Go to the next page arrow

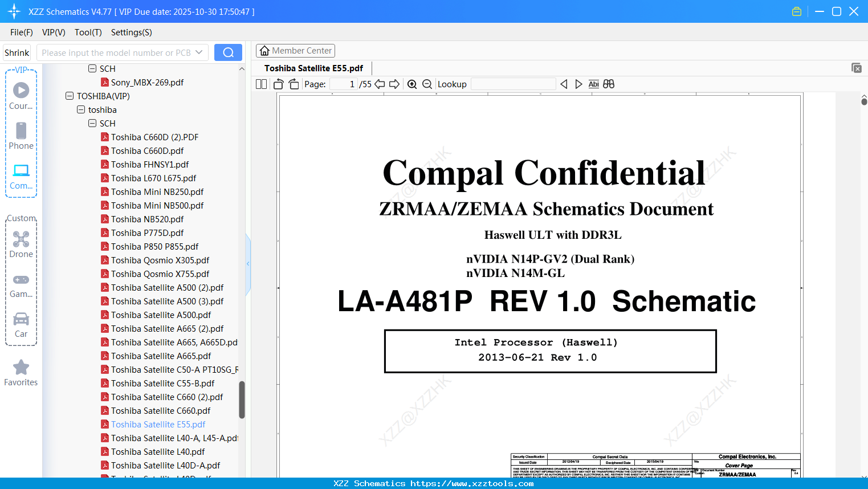[394, 84]
